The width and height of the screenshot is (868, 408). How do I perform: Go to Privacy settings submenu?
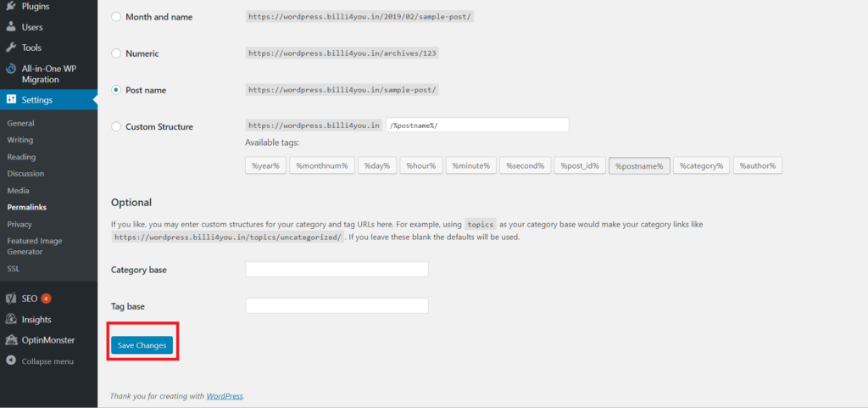(19, 224)
